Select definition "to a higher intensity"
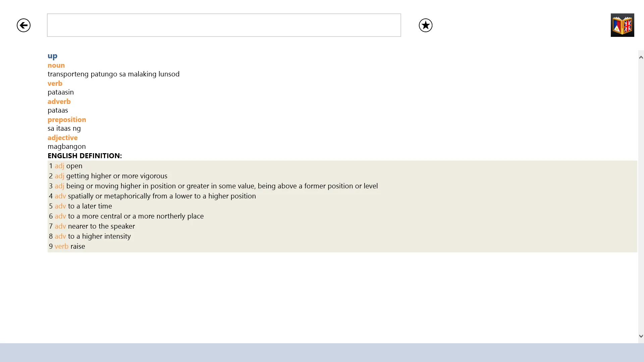The height and width of the screenshot is (362, 644). (99, 236)
